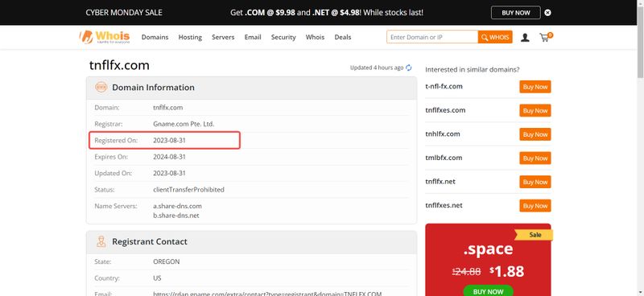Open the Hosting menu

coord(190,37)
